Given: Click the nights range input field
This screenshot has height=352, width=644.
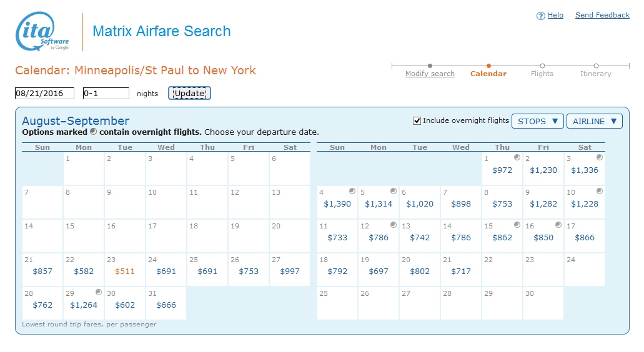Looking at the screenshot, I should (106, 94).
